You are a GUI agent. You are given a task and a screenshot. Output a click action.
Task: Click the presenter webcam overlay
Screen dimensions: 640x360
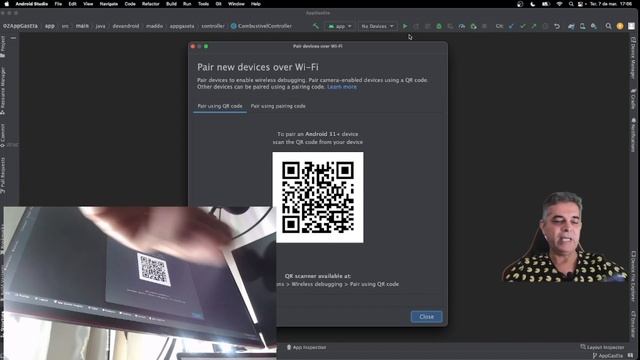click(x=565, y=238)
